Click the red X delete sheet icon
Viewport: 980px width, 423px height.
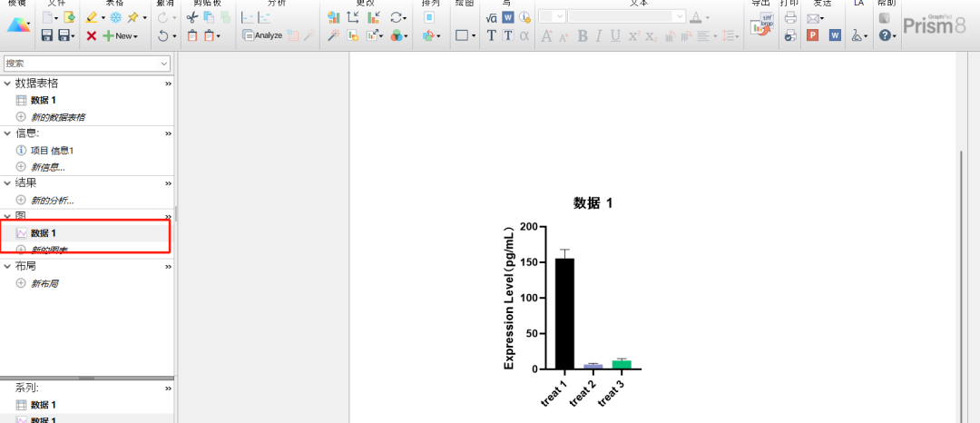coord(91,35)
